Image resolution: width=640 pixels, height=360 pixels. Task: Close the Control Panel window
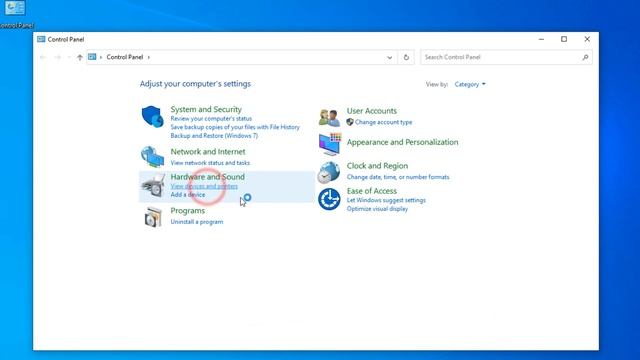pyautogui.click(x=587, y=39)
